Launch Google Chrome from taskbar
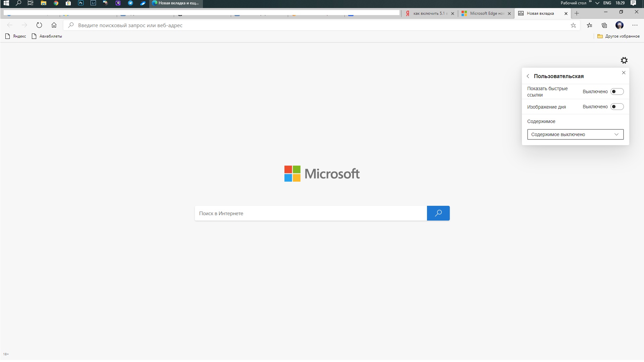The image size is (644, 362). coord(56,3)
